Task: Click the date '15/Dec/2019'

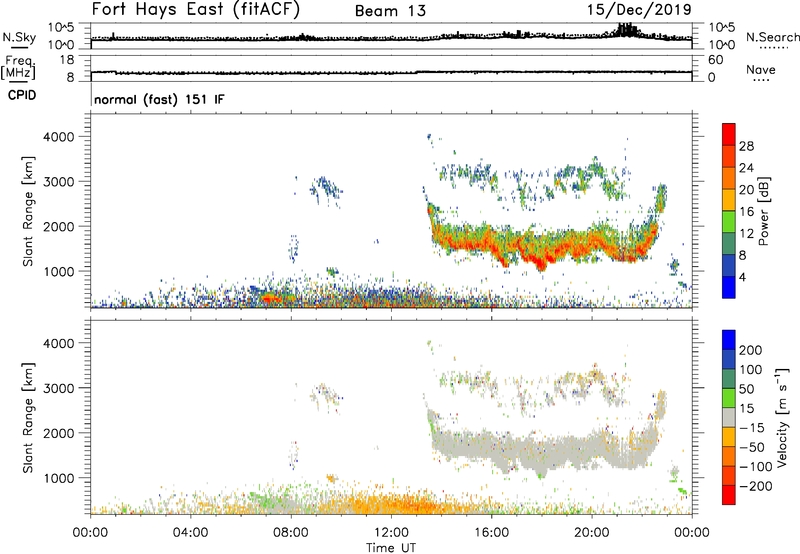Action: point(639,10)
